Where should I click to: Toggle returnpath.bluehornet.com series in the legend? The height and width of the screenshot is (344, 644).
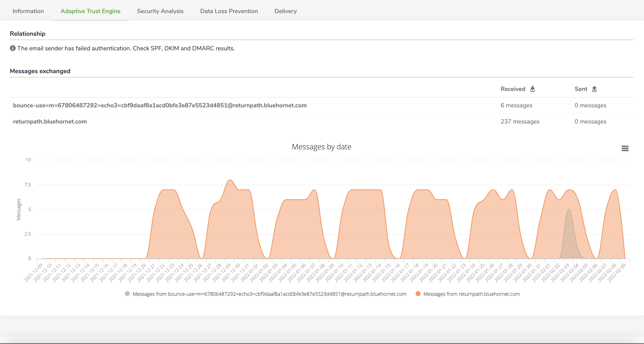point(472,294)
